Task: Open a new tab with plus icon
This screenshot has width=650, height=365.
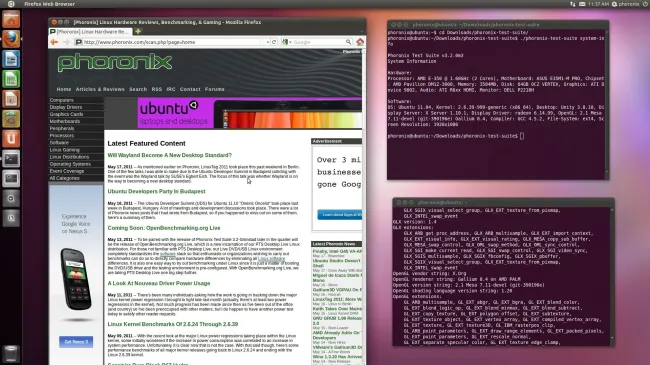Action: tap(138, 32)
